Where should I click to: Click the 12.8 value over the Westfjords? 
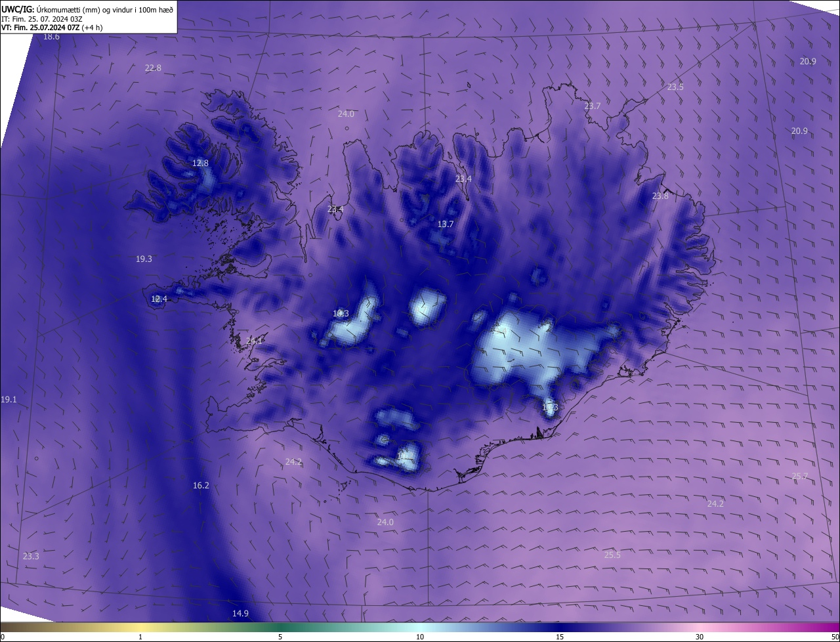200,163
